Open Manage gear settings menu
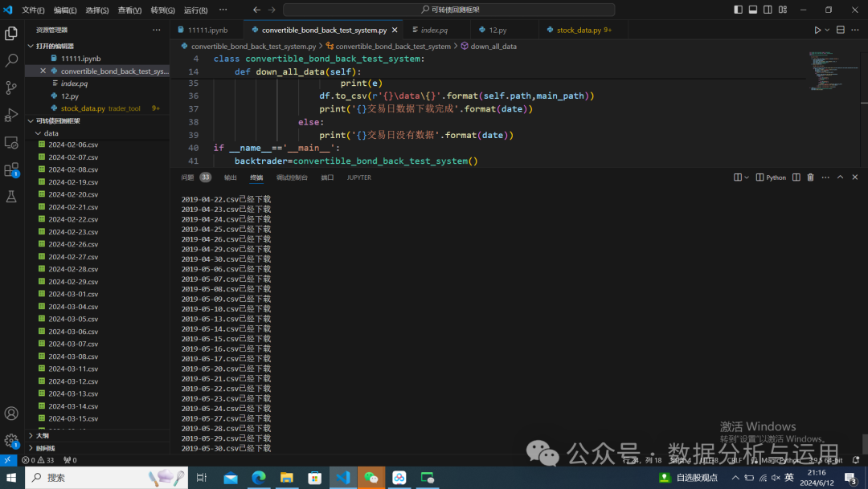 (x=11, y=440)
